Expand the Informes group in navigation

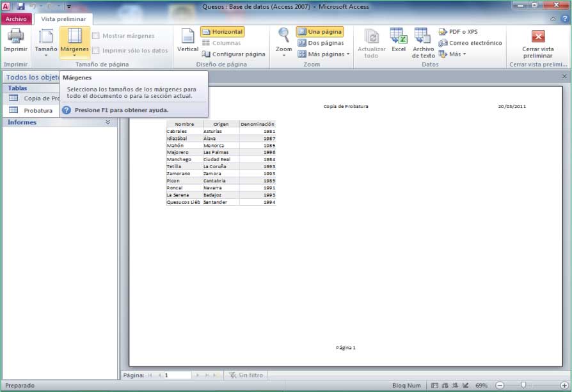click(107, 122)
